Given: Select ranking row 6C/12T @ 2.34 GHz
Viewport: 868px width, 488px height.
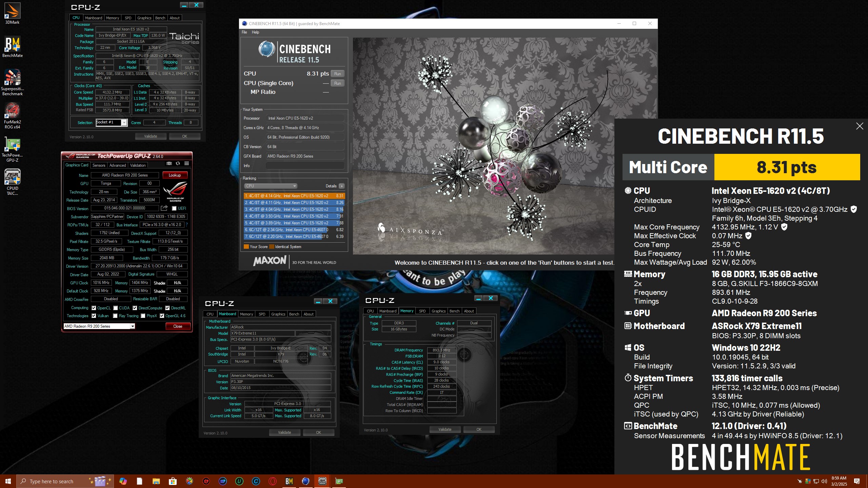Looking at the screenshot, I should click(x=294, y=230).
